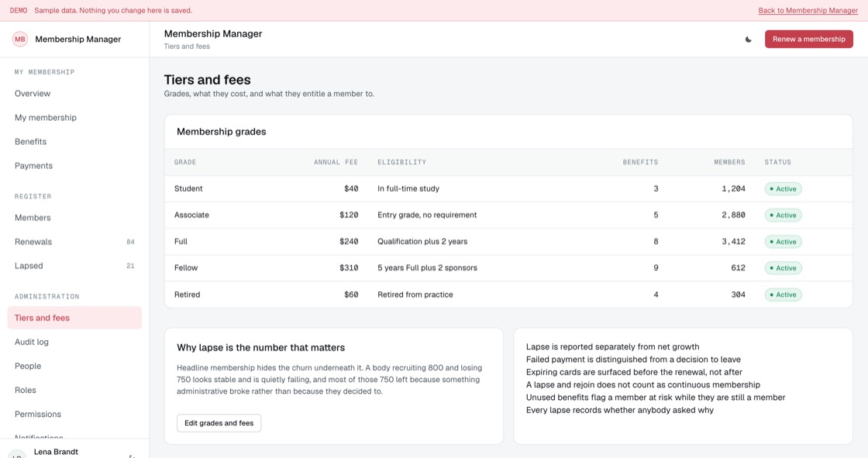The height and width of the screenshot is (458, 868).
Task: Click the $240 annual fee value
Action: coord(349,242)
